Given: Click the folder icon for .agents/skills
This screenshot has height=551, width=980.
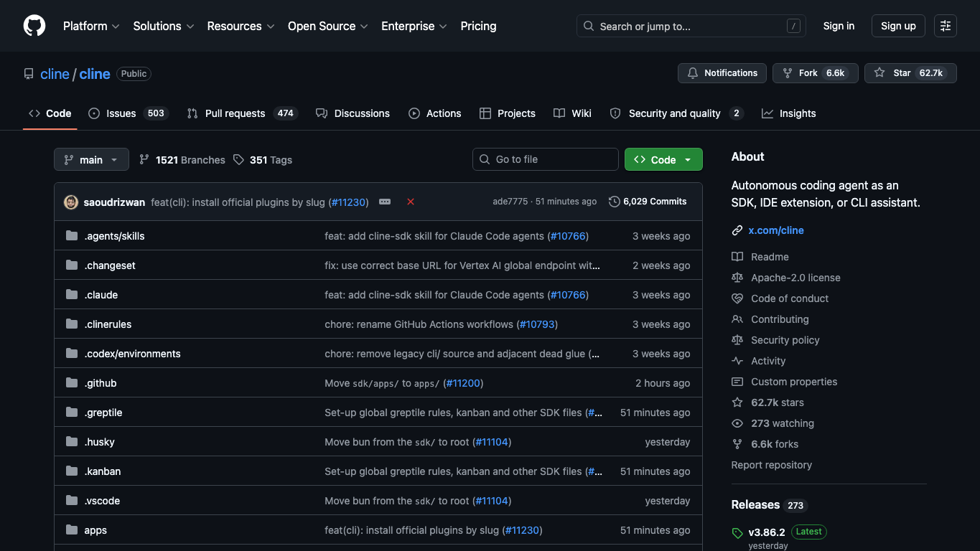Looking at the screenshot, I should click(72, 236).
